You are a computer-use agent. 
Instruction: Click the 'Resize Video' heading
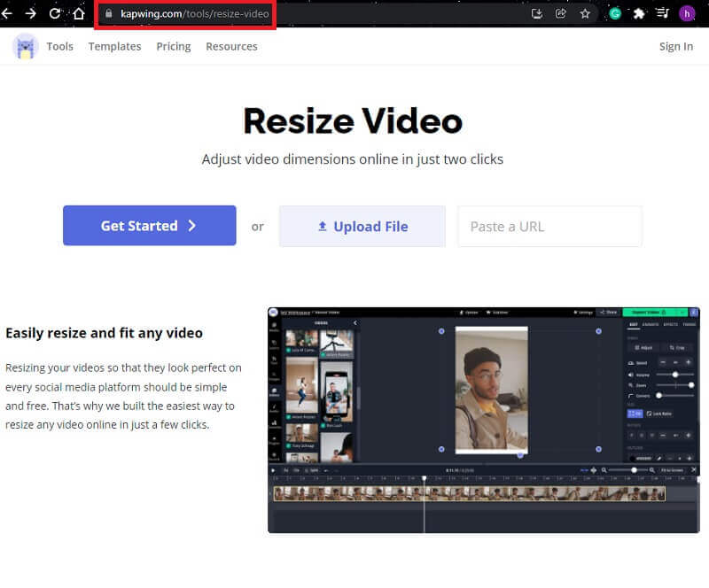coord(353,121)
